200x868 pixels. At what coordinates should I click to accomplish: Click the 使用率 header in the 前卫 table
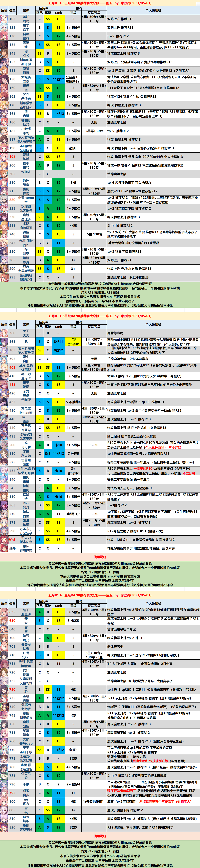pos(44,8)
